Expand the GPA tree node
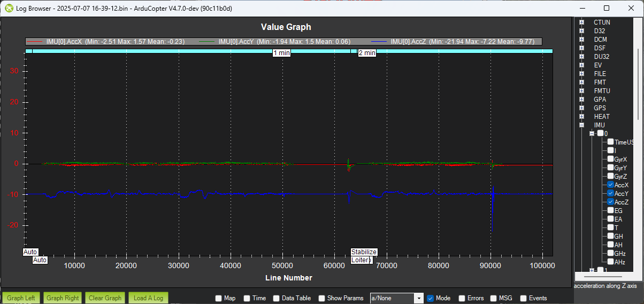 [581, 100]
